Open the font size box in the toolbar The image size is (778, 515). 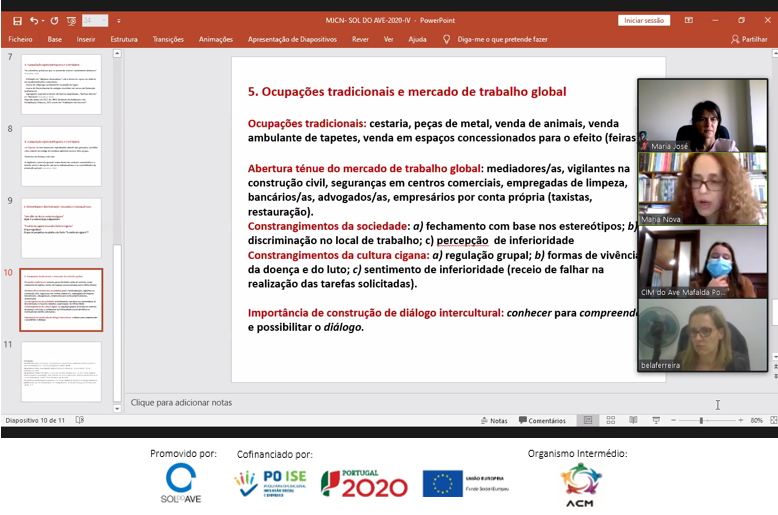[95, 20]
